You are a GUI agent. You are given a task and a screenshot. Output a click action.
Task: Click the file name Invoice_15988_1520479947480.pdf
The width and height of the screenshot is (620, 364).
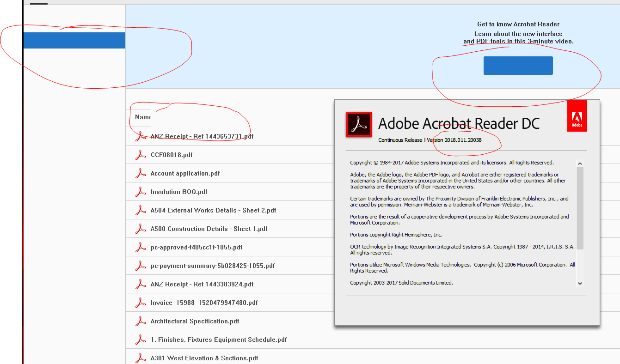click(x=204, y=303)
